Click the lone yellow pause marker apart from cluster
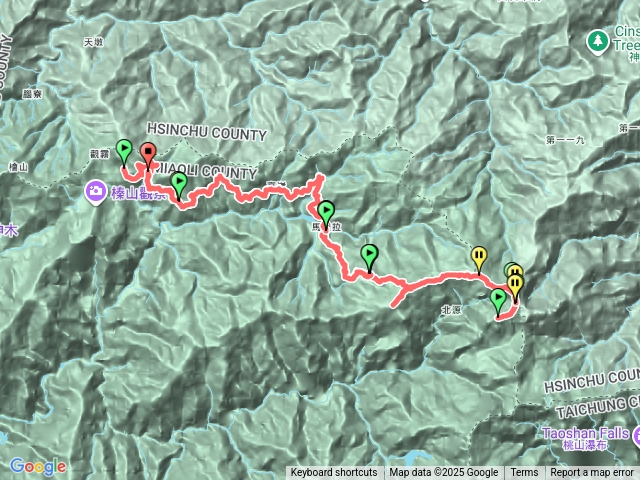 479,260
